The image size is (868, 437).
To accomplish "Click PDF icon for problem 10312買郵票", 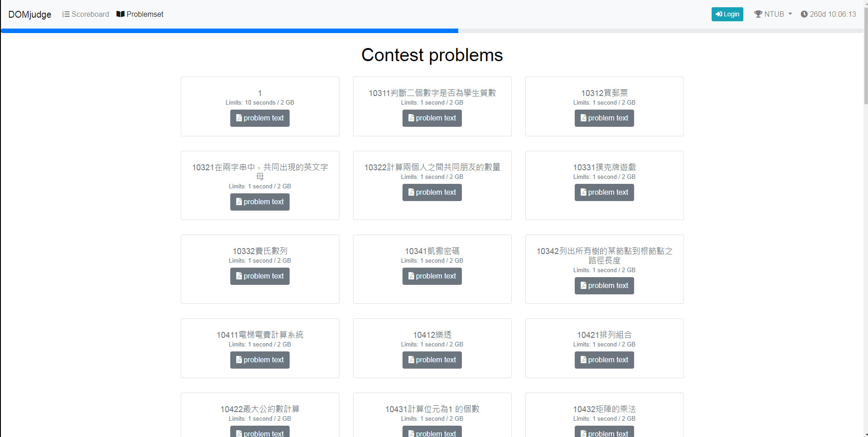I will pos(583,118).
